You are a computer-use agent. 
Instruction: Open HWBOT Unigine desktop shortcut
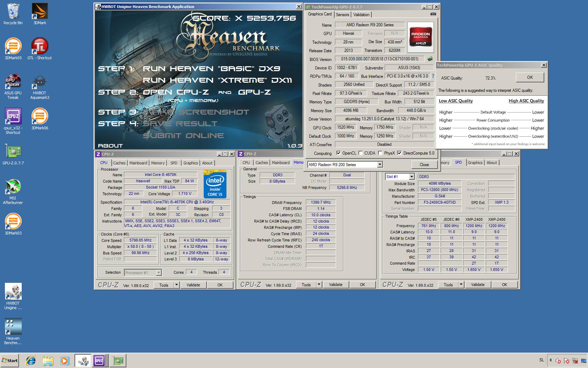click(x=13, y=296)
